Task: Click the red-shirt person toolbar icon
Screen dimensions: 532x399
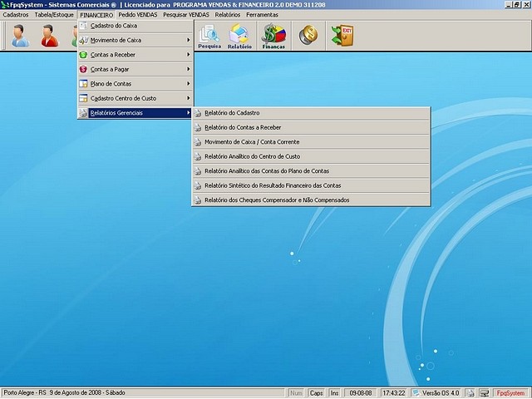Action: pos(50,36)
